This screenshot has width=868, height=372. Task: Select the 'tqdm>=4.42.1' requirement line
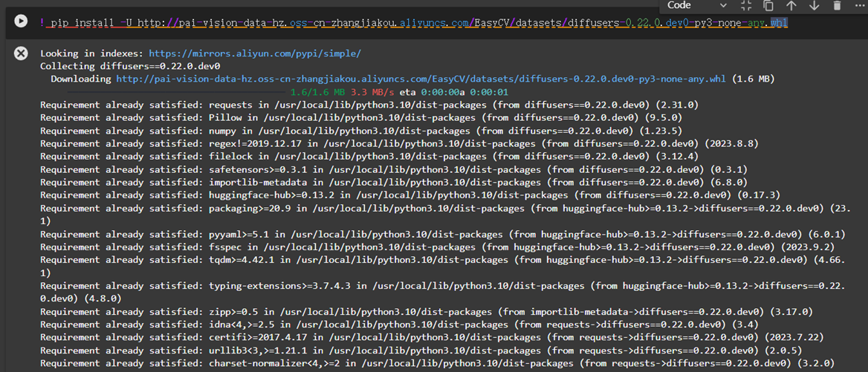coord(443,267)
